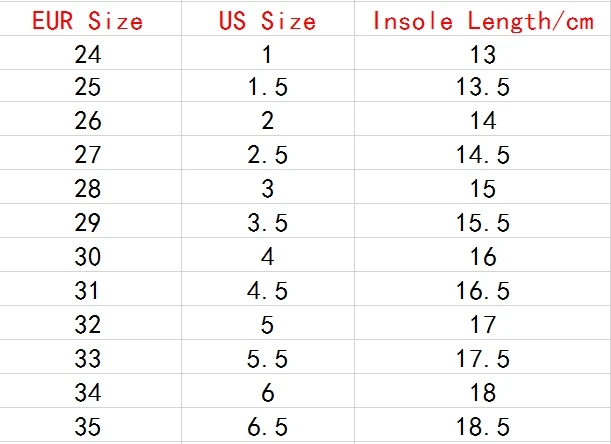Image resolution: width=611 pixels, height=444 pixels.
Task: Click the US size 1.5 cell
Action: click(268, 86)
